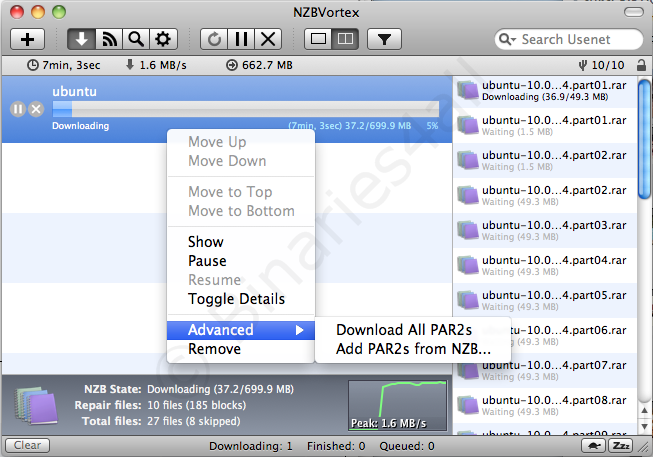Select part08.rar file in the list
This screenshot has height=457, width=653.
click(545, 405)
